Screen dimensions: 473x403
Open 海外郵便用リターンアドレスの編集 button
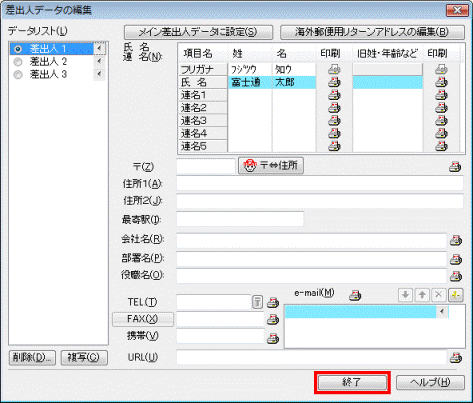coord(372,32)
